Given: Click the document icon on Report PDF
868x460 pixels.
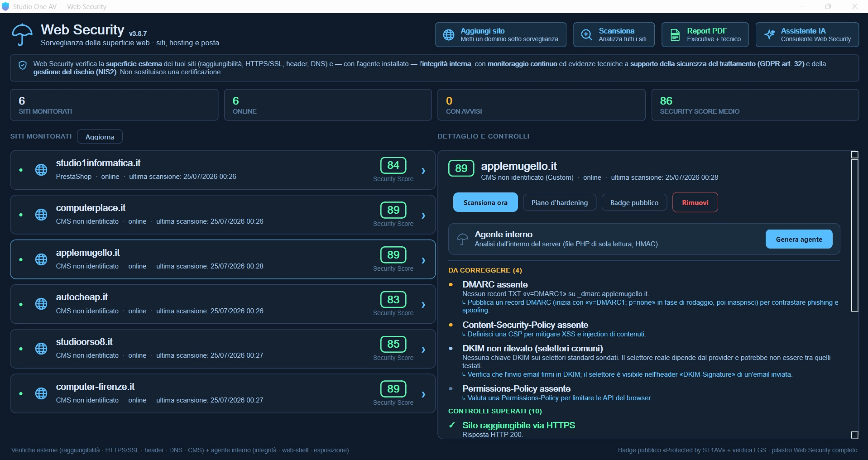Looking at the screenshot, I should 675,35.
